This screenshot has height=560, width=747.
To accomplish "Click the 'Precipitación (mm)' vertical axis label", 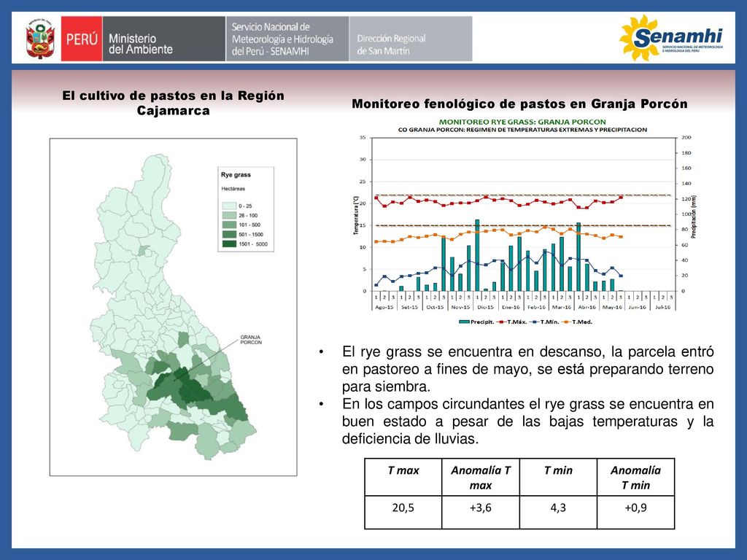I will coord(694,216).
